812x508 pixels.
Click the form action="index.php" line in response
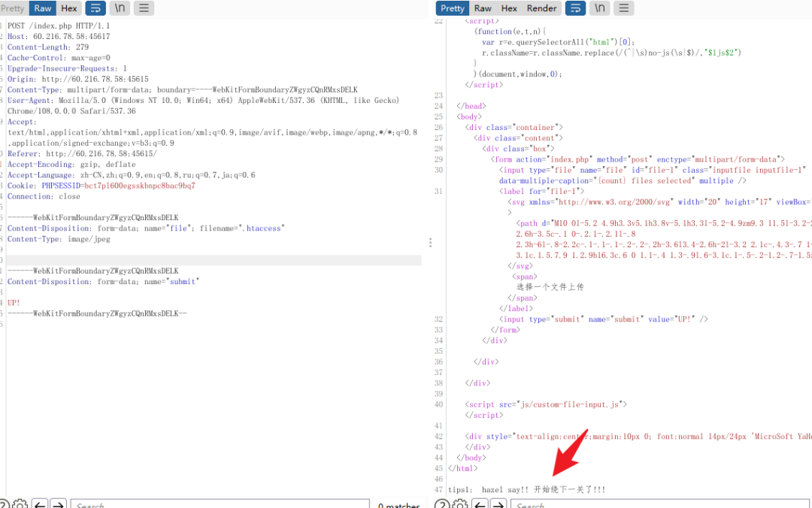(x=638, y=159)
